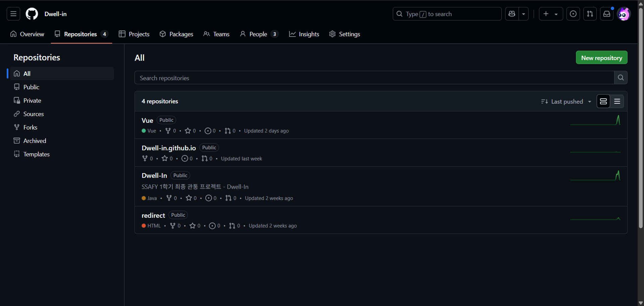Click the scrollbar down arrow
Screen dimensions: 644x306
[x=641, y=303]
